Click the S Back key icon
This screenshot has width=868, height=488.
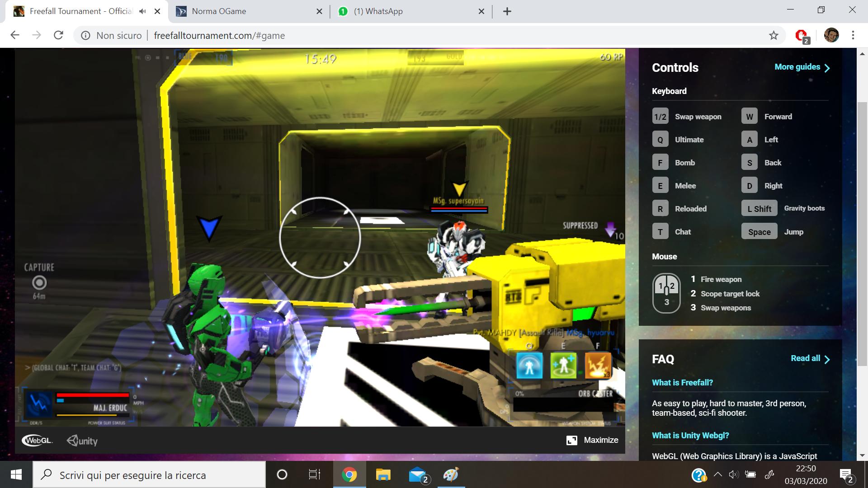[750, 163]
